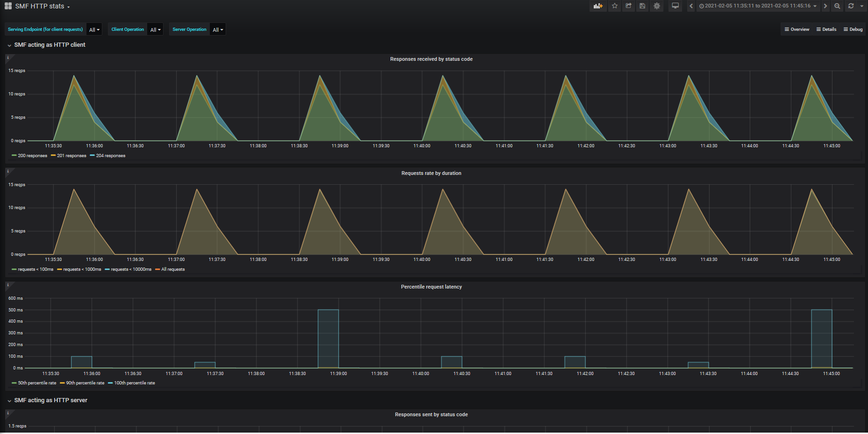Cycle view mode with monitor icon

675,6
